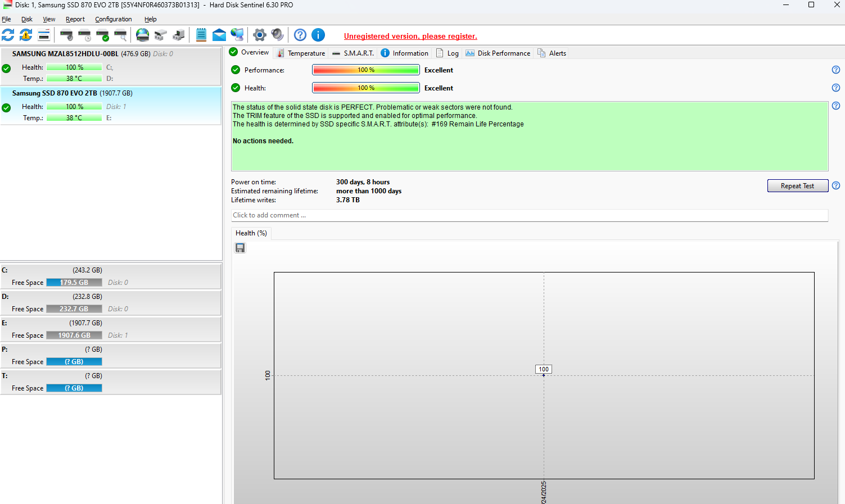The width and height of the screenshot is (845, 504).
Task: Click the envelope email icon
Action: point(219,35)
